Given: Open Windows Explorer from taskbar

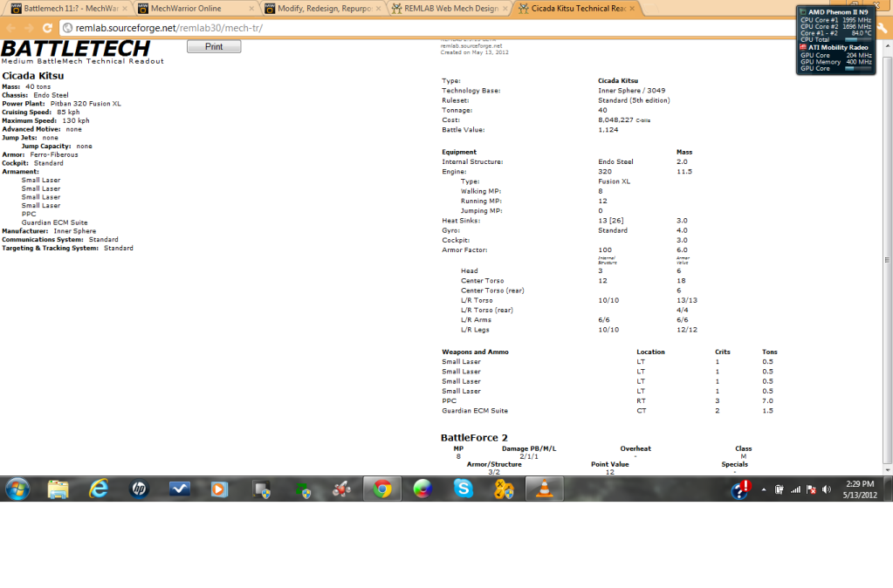Looking at the screenshot, I should [x=58, y=489].
